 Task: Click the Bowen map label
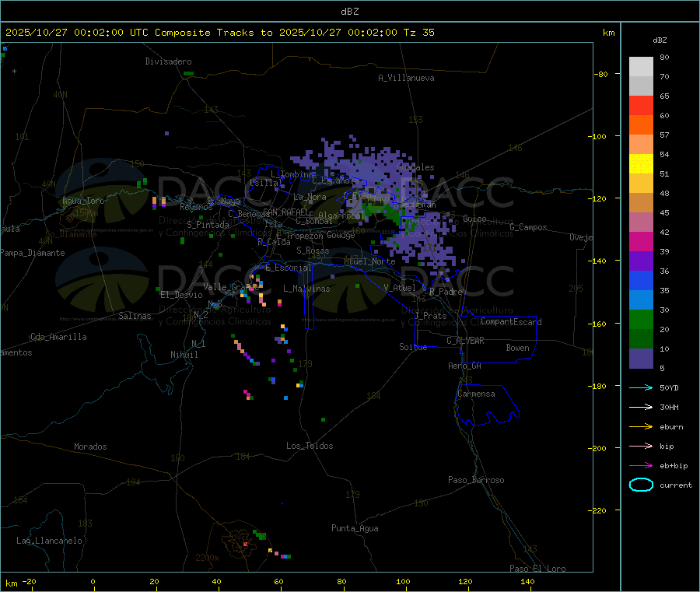tap(517, 348)
